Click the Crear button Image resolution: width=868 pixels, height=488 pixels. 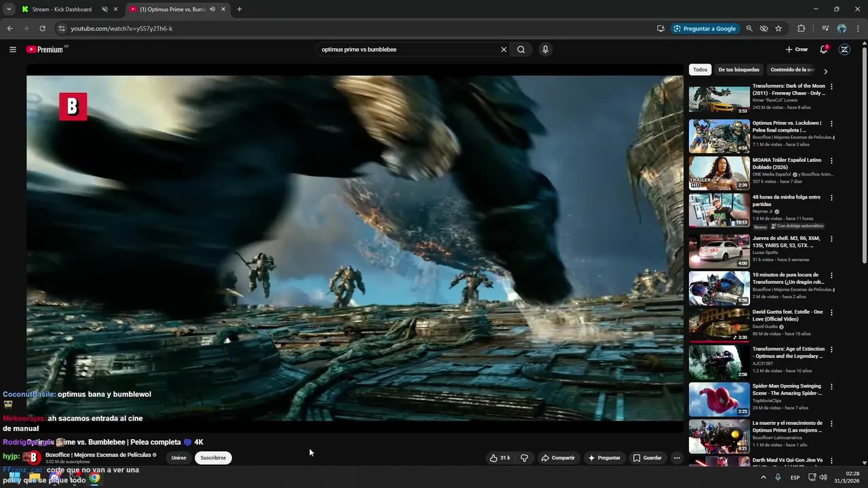click(x=797, y=49)
